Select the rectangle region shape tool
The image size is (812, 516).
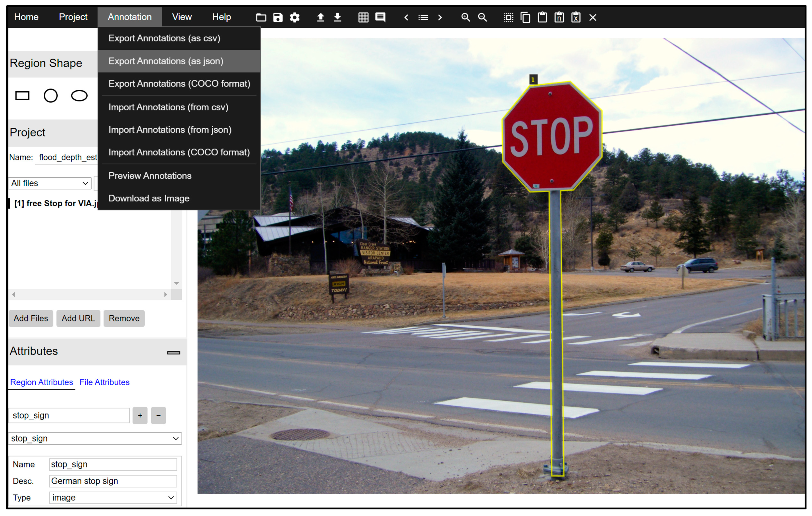click(x=22, y=96)
